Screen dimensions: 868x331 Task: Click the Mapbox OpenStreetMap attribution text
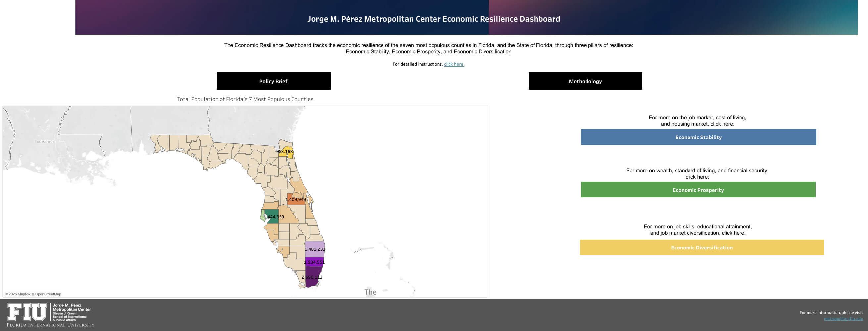click(x=33, y=294)
